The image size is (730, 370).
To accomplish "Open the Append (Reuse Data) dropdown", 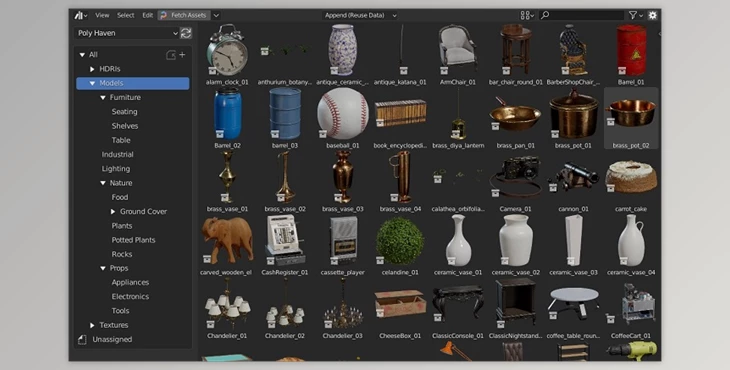I will coord(360,15).
